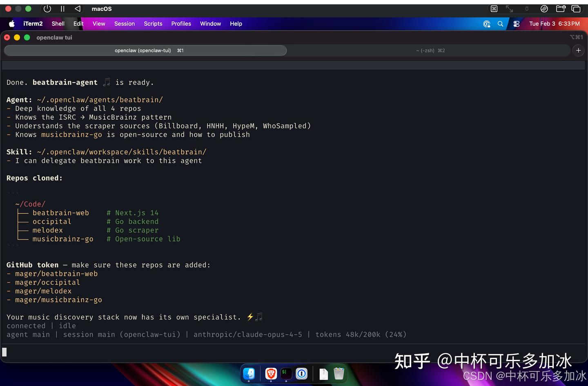Click the date and time in menu bar
Viewport: 588px width, 386px height.
click(x=555, y=24)
